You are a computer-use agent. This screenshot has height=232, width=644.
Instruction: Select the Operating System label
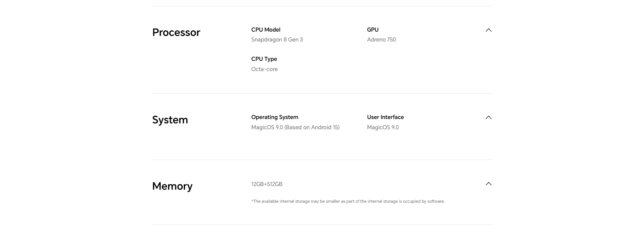tap(275, 117)
